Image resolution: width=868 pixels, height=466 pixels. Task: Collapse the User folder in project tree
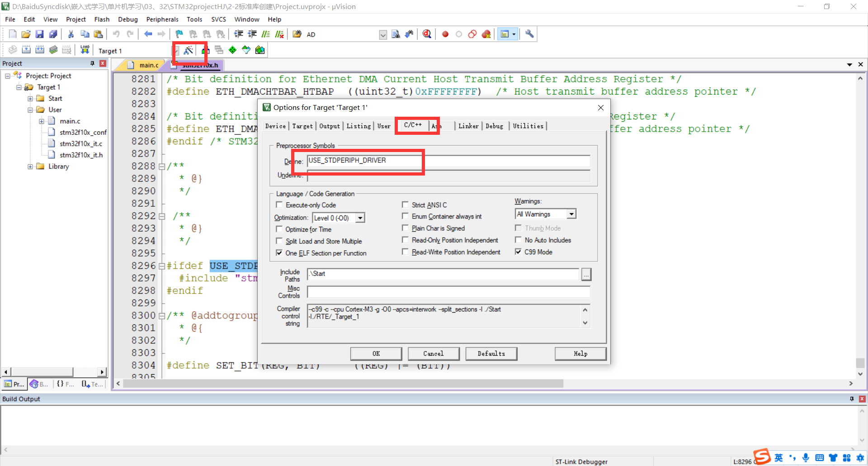coord(30,110)
